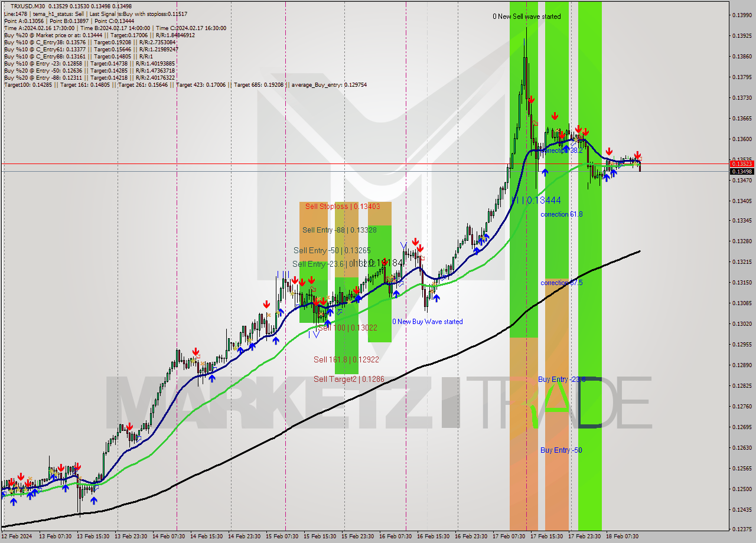The width and height of the screenshot is (756, 543).
Task: Select the '| | | 0.13444' point label
Action: (x=536, y=201)
